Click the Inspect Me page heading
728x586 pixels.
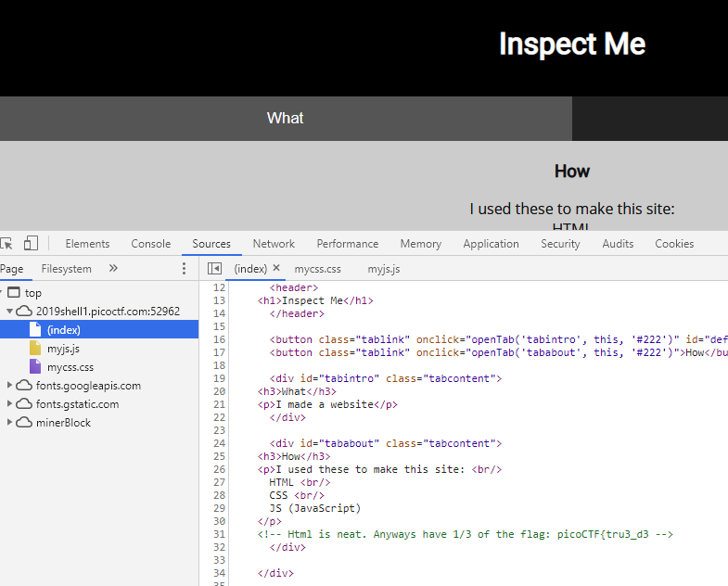572,45
